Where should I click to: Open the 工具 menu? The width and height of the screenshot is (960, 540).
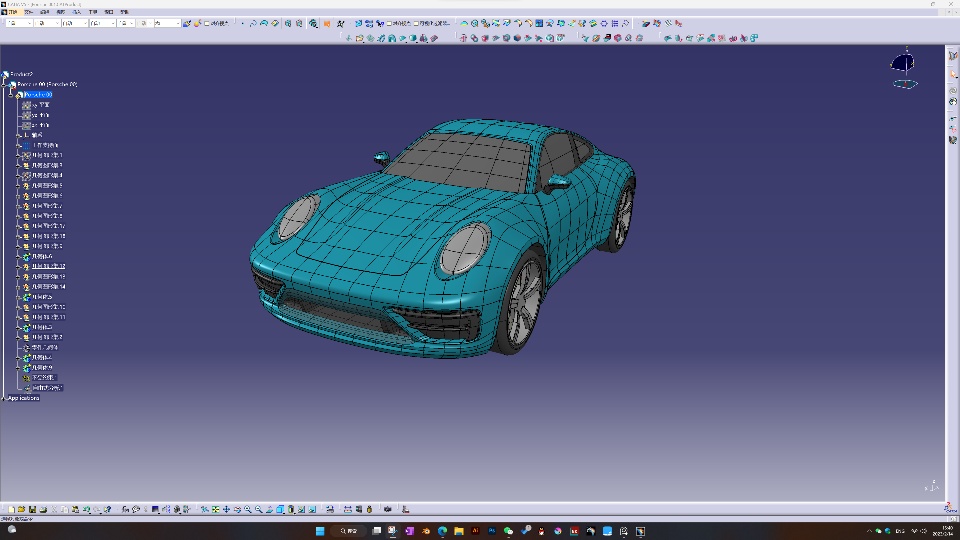pyautogui.click(x=93, y=12)
